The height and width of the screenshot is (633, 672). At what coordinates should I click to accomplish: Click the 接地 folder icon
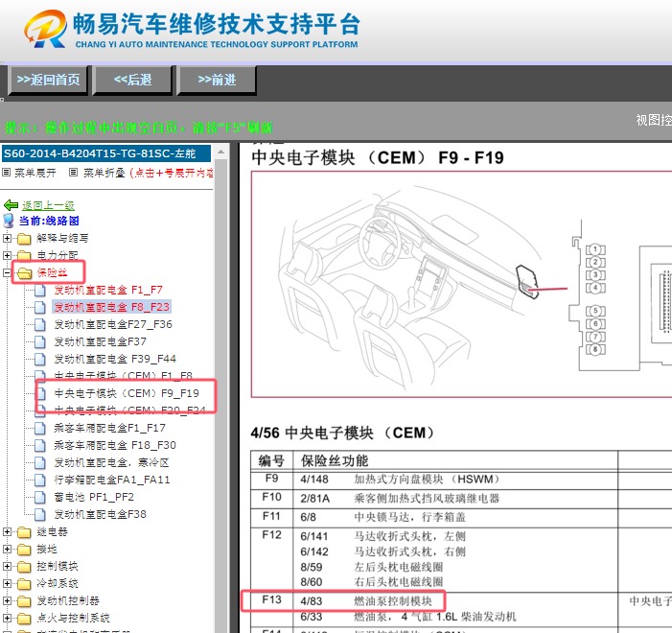(x=24, y=549)
